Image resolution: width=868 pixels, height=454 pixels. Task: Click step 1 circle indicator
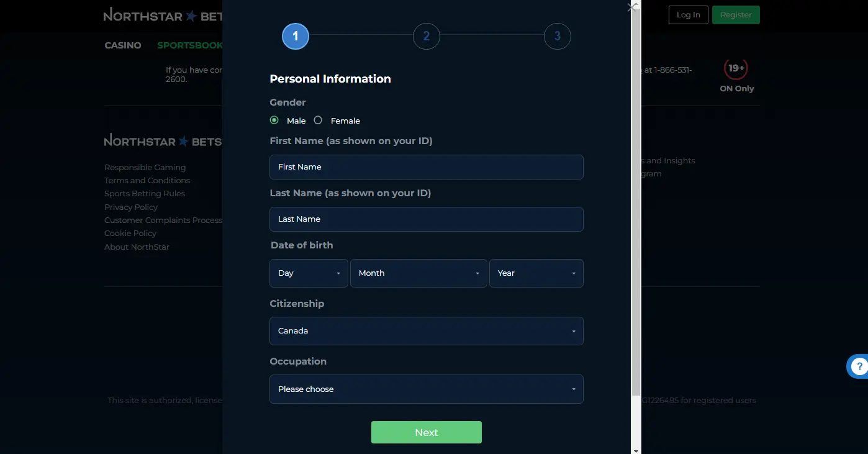[x=296, y=36]
